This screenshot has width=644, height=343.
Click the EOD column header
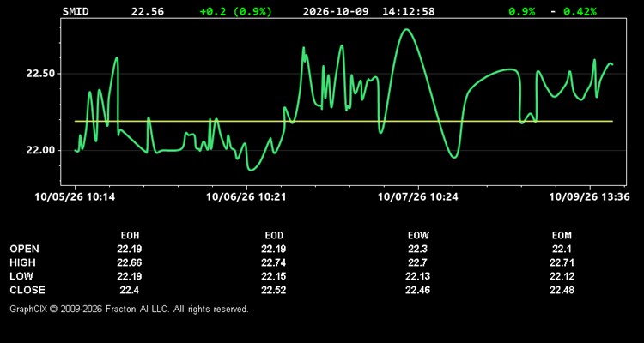pyautogui.click(x=274, y=236)
